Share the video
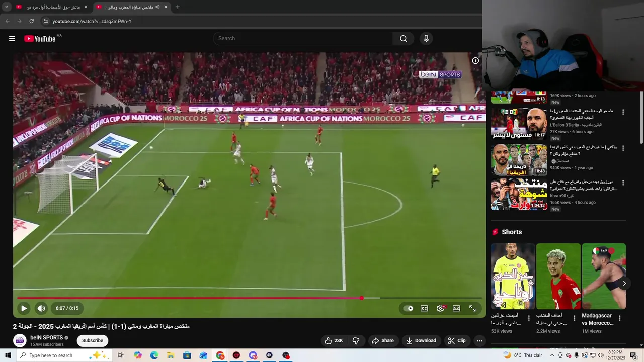 coord(383,341)
